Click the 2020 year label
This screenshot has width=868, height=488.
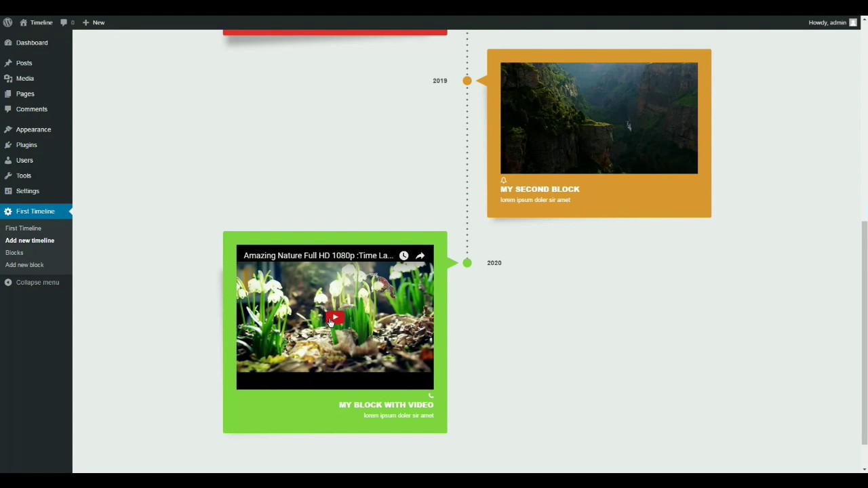[x=494, y=263]
